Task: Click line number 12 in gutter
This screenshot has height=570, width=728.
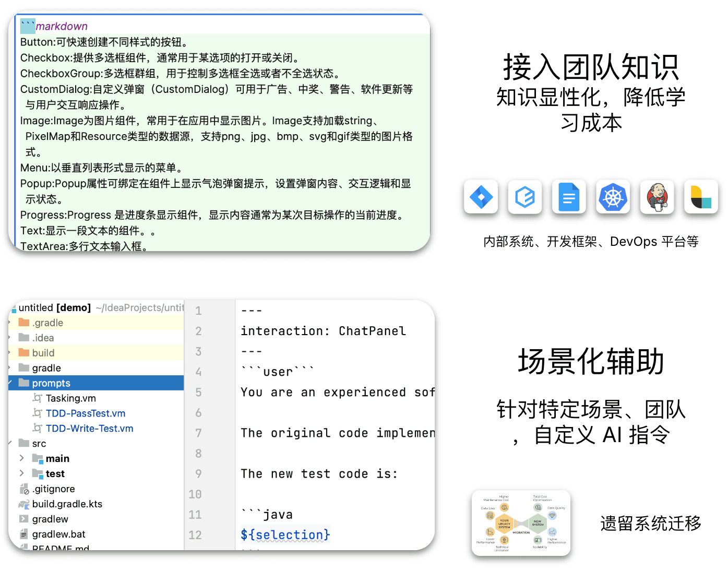Action: (x=195, y=535)
